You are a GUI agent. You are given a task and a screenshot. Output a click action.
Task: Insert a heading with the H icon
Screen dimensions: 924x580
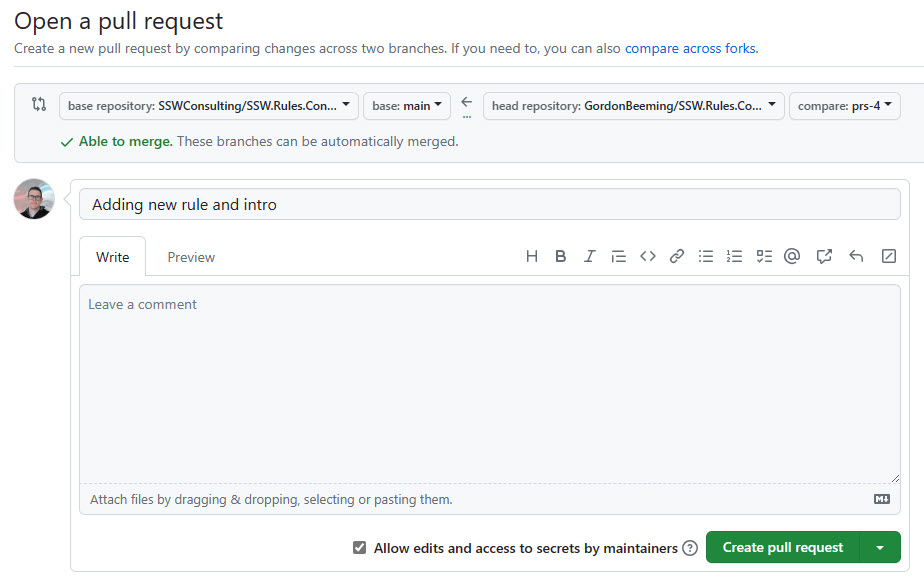tap(532, 257)
